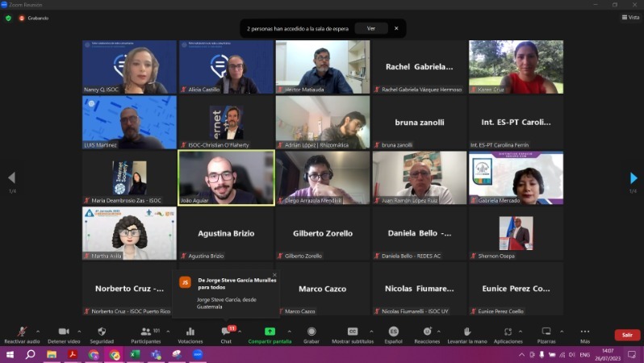Click the red Salir button
This screenshot has width=644, height=363.
(627, 335)
